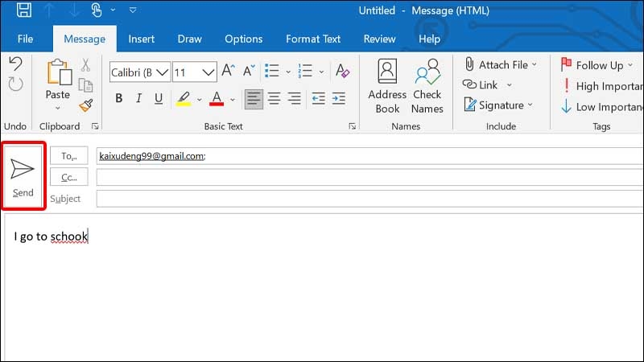Open the Basic Text dialog launcher

[x=352, y=126]
